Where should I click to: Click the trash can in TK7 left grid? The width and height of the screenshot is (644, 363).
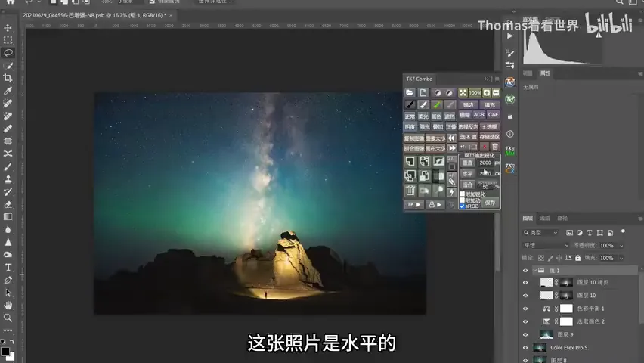coord(410,190)
